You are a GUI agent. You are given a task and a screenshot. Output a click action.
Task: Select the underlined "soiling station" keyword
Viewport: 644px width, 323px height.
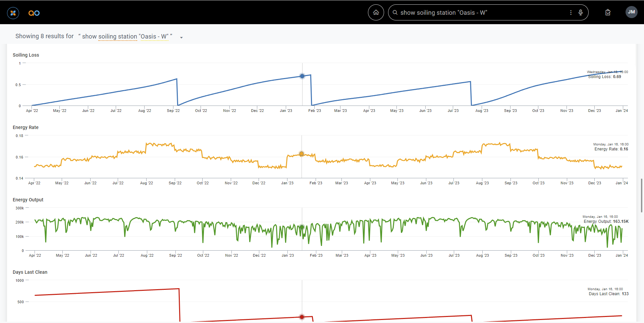[x=117, y=37]
